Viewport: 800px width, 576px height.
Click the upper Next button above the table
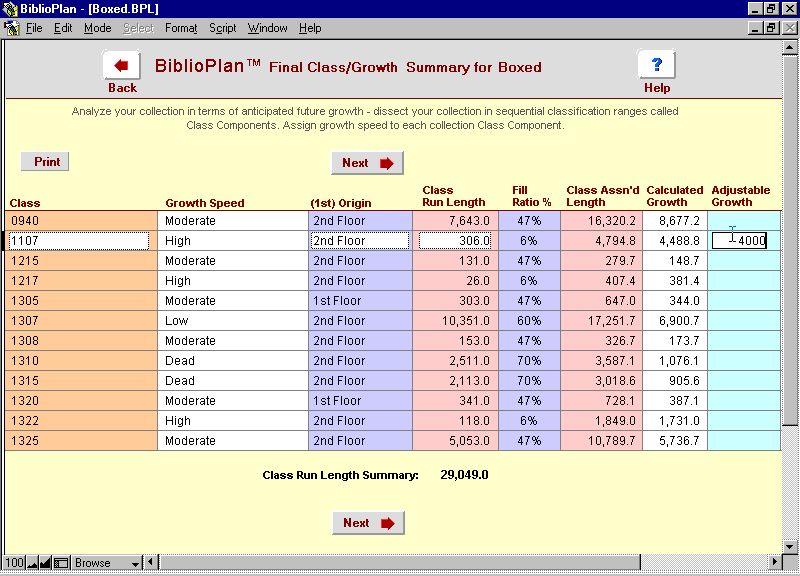point(367,163)
